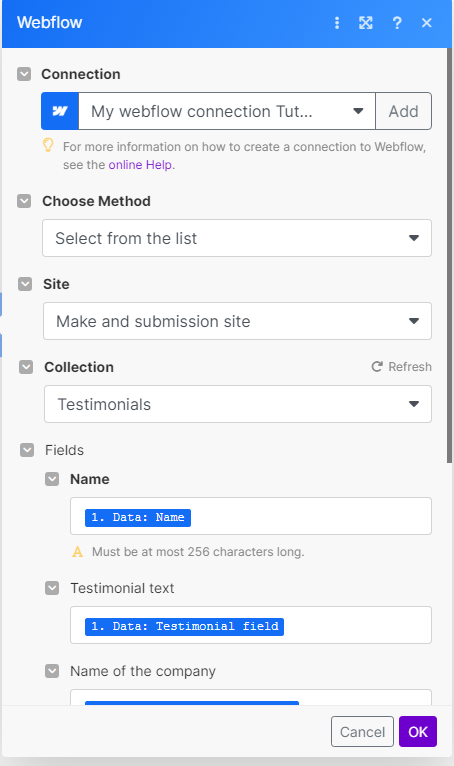Confirm with the OK button
This screenshot has width=454, height=766.
click(x=418, y=732)
